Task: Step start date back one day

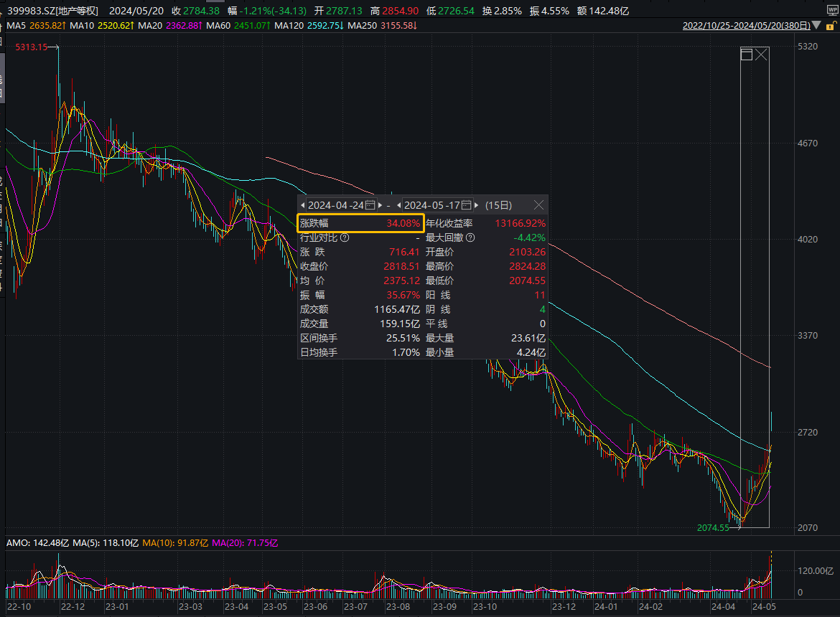Action: tap(302, 205)
